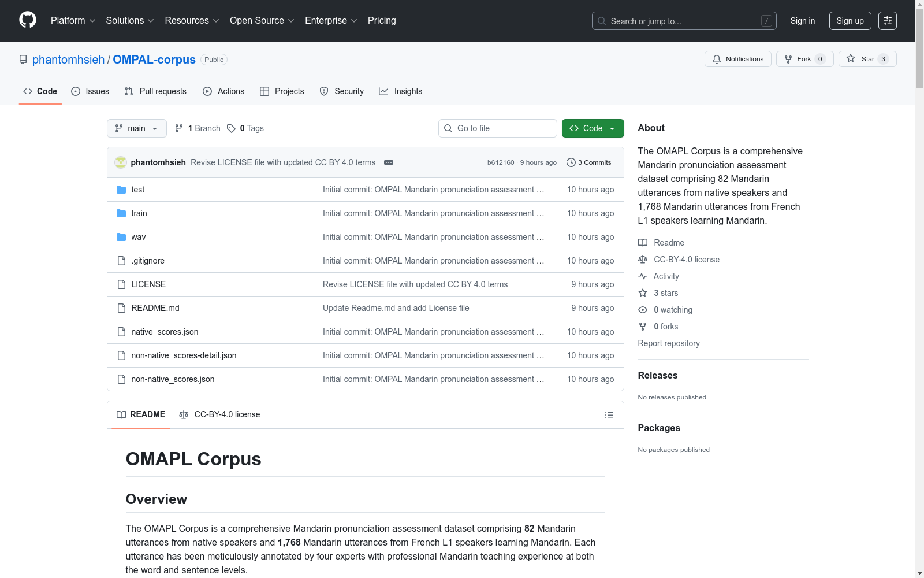Screen dimensions: 924x578
Task: Select the README tab in file viewer
Action: pos(141,414)
